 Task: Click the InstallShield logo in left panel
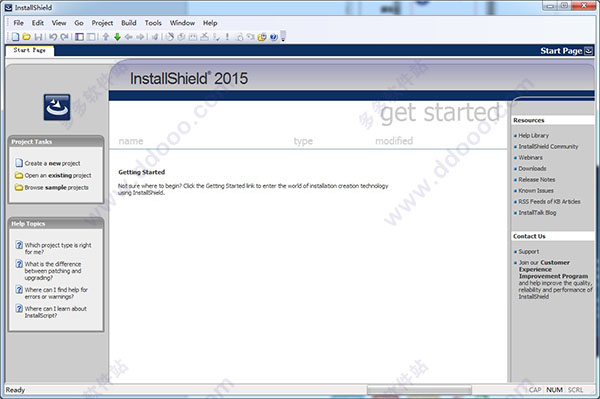[x=57, y=107]
